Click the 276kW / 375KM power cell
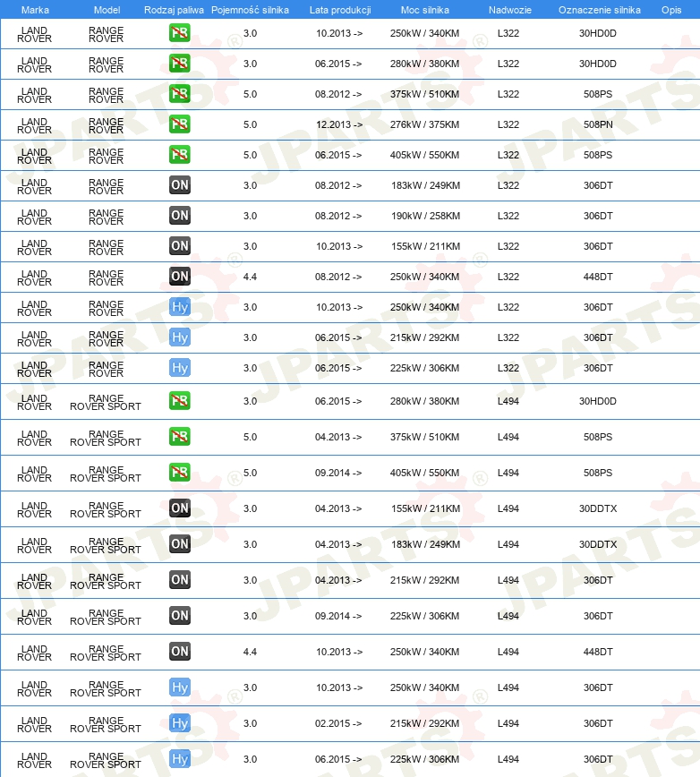 tap(425, 124)
